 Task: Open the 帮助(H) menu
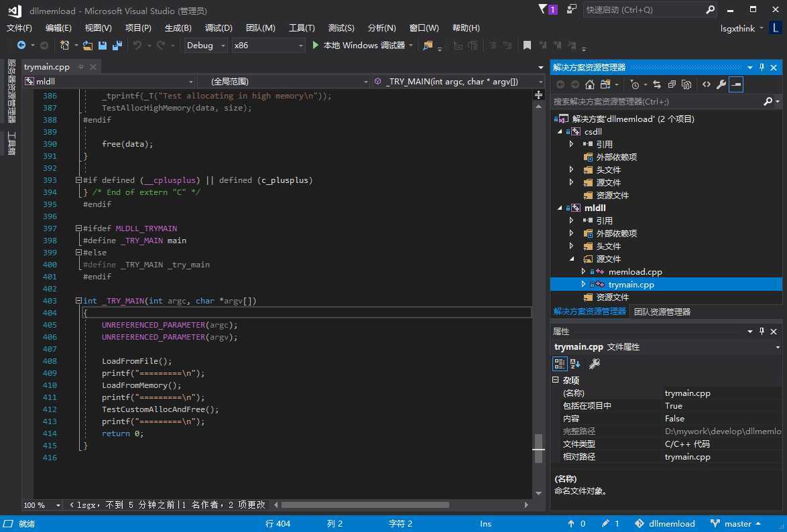tap(466, 28)
